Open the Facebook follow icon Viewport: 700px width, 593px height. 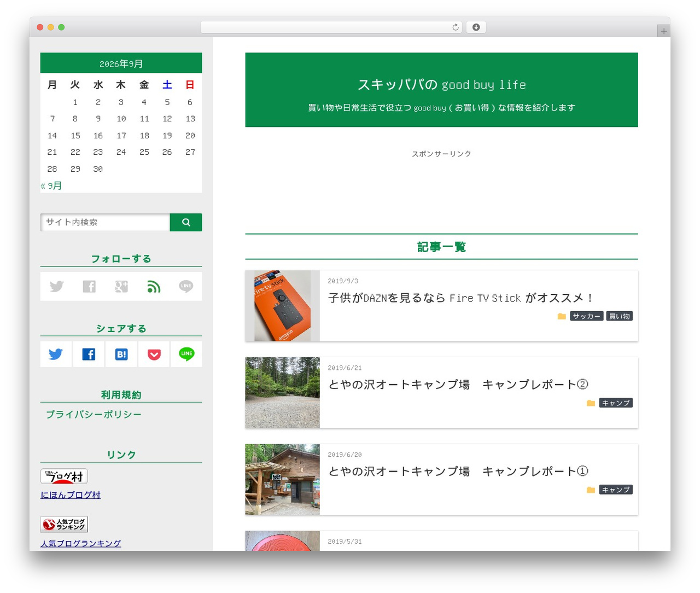point(89,286)
